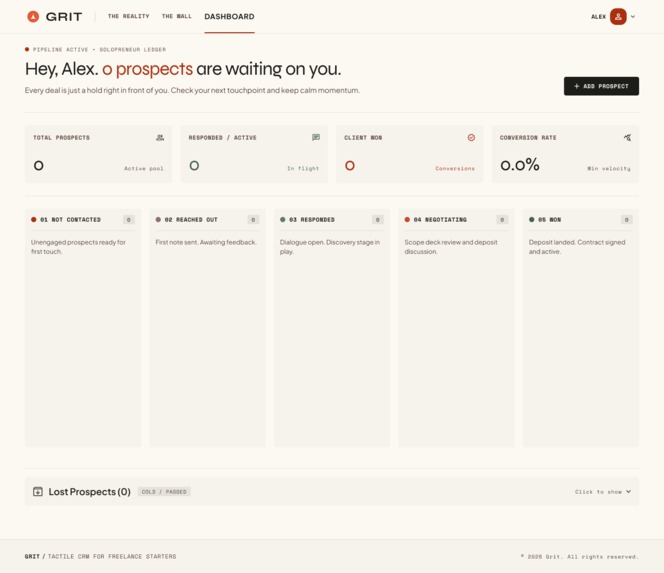
Task: Click the 0.0% conversion rate value
Action: [520, 165]
